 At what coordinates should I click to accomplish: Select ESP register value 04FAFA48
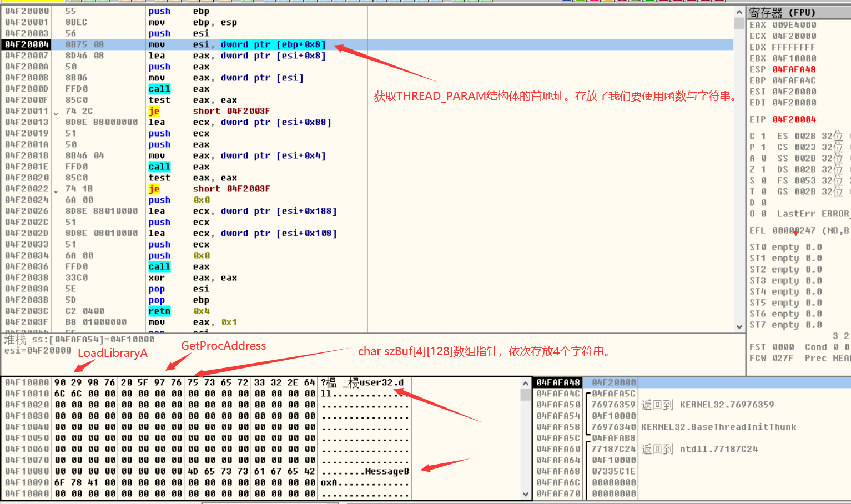tap(794, 69)
